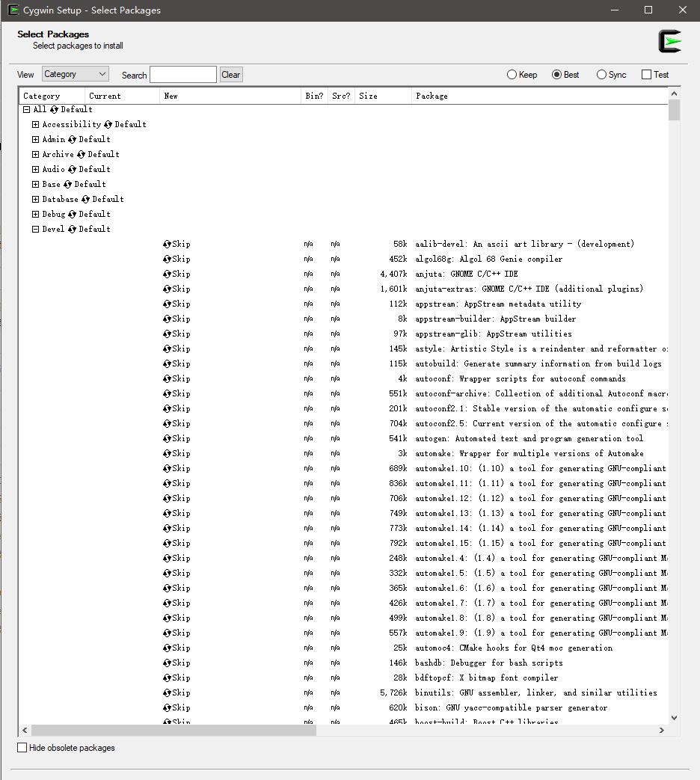Image resolution: width=700 pixels, height=780 pixels.
Task: Toggle the Admin category cycle icon
Action: click(72, 139)
